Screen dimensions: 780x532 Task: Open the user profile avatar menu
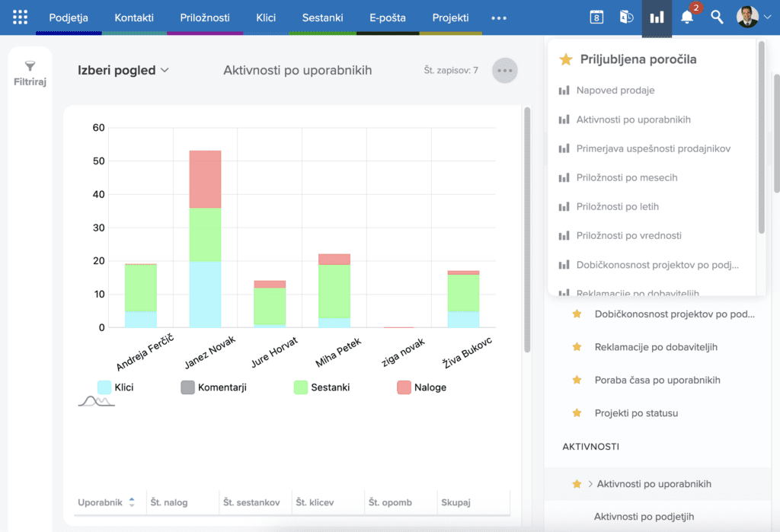coord(753,17)
